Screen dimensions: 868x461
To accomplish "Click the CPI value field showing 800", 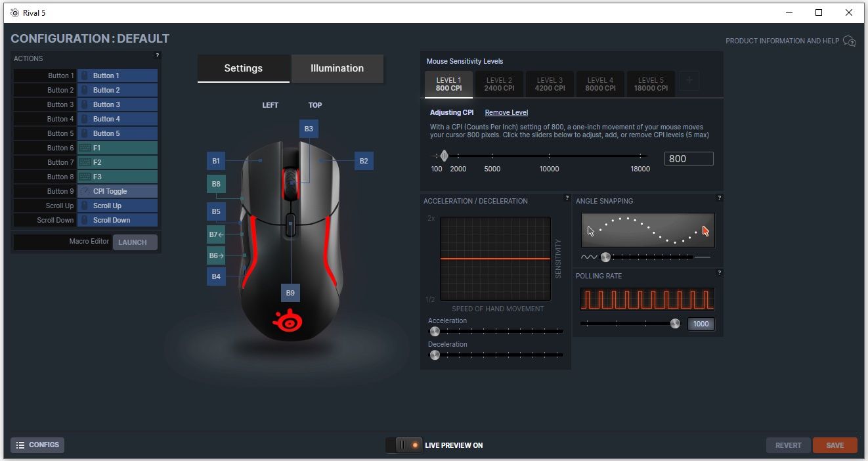I will click(x=689, y=158).
